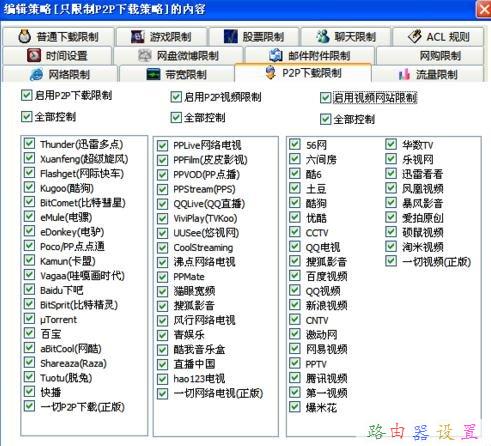Image resolution: width=491 pixels, height=446 pixels.
Task: Toggle Kugoo(酷狗) checkbox
Action: coord(29,187)
